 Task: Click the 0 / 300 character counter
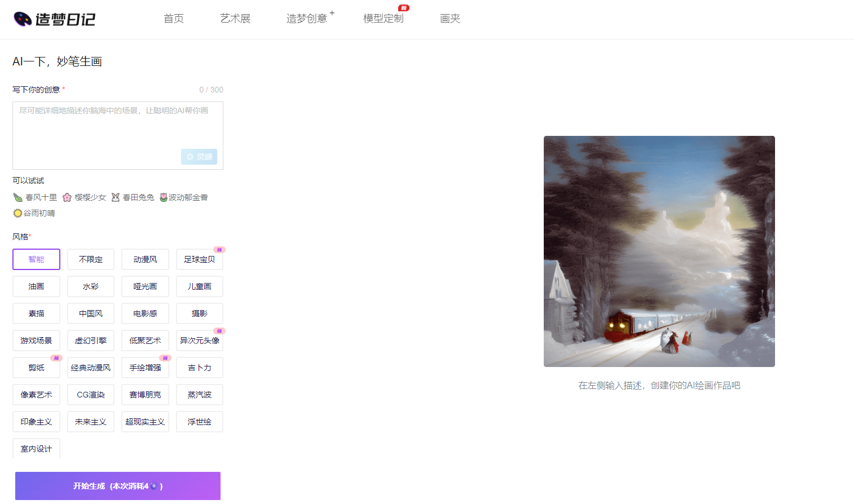click(x=211, y=90)
